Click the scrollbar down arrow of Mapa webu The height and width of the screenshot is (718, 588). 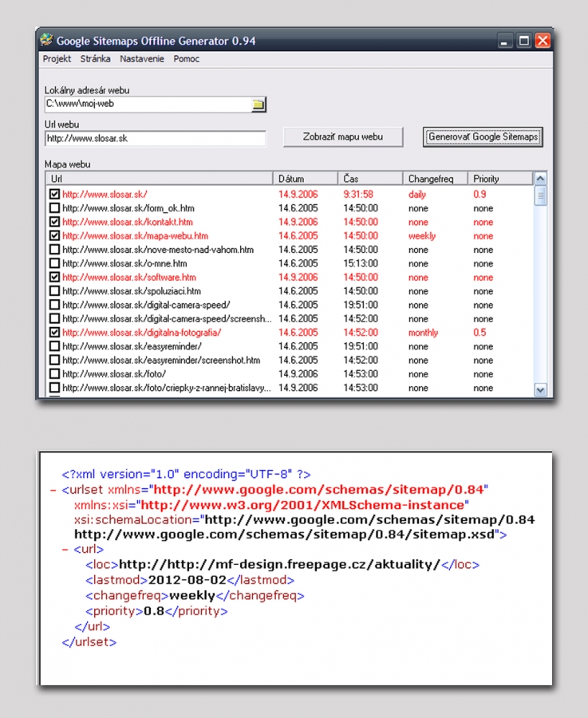click(540, 390)
